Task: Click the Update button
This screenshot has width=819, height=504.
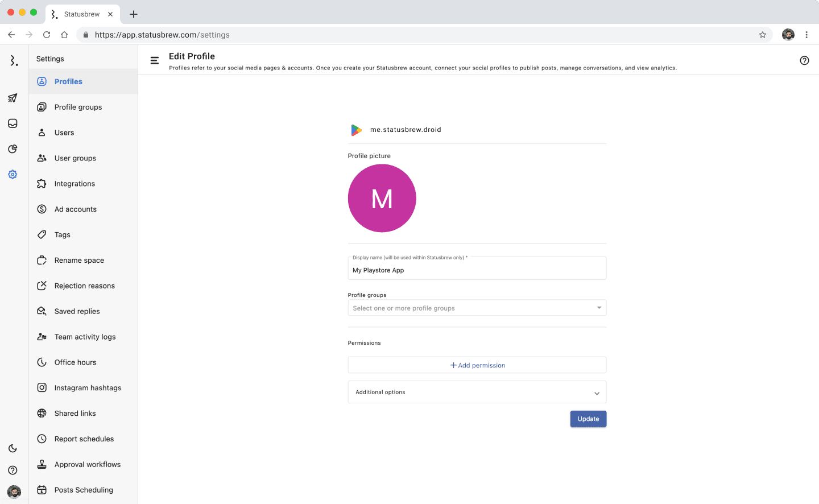Action: (x=588, y=419)
